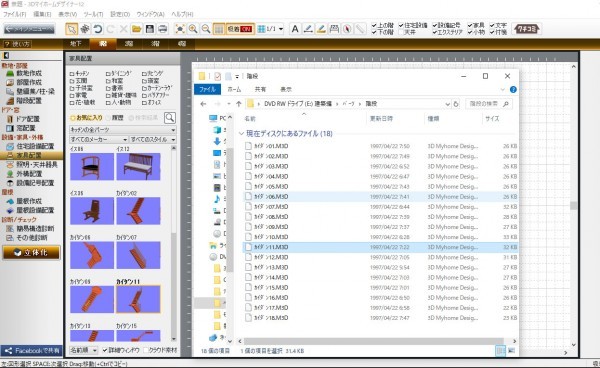Open ドア配置 door placement in sidebar
Screen dimensions: 600x368
pos(23,119)
